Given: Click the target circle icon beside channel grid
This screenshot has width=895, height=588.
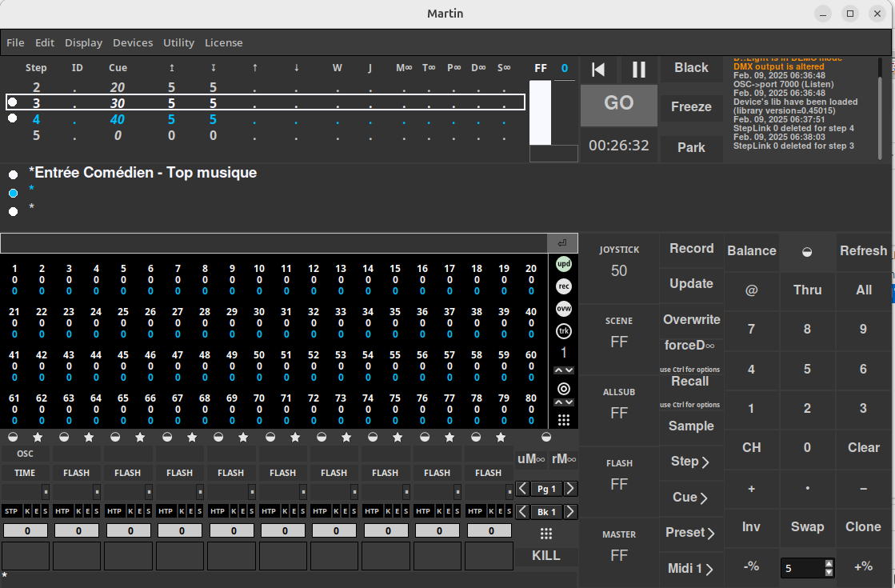Looking at the screenshot, I should 564,389.
